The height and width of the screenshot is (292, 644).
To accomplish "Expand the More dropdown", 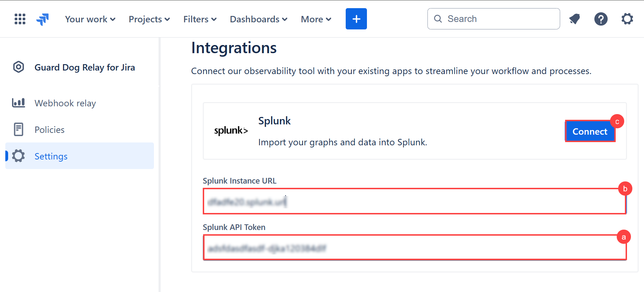I will (316, 19).
